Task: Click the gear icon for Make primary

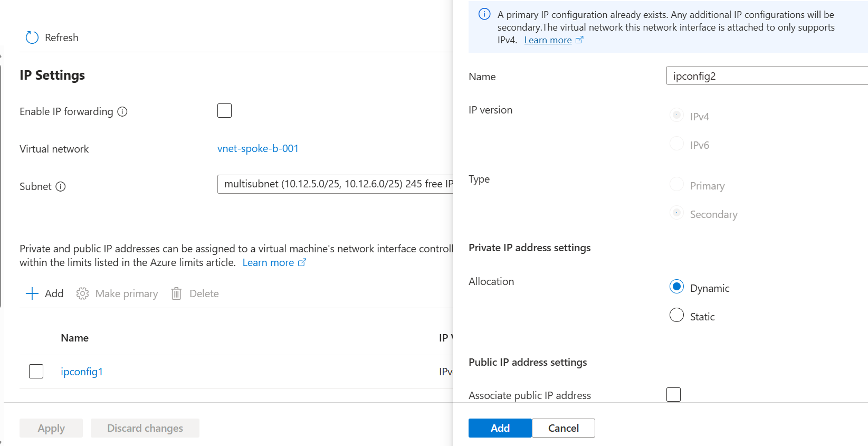Action: pos(82,293)
